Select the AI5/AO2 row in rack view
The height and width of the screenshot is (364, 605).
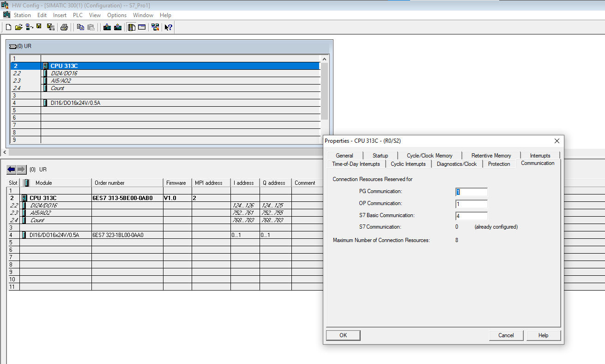point(165,81)
